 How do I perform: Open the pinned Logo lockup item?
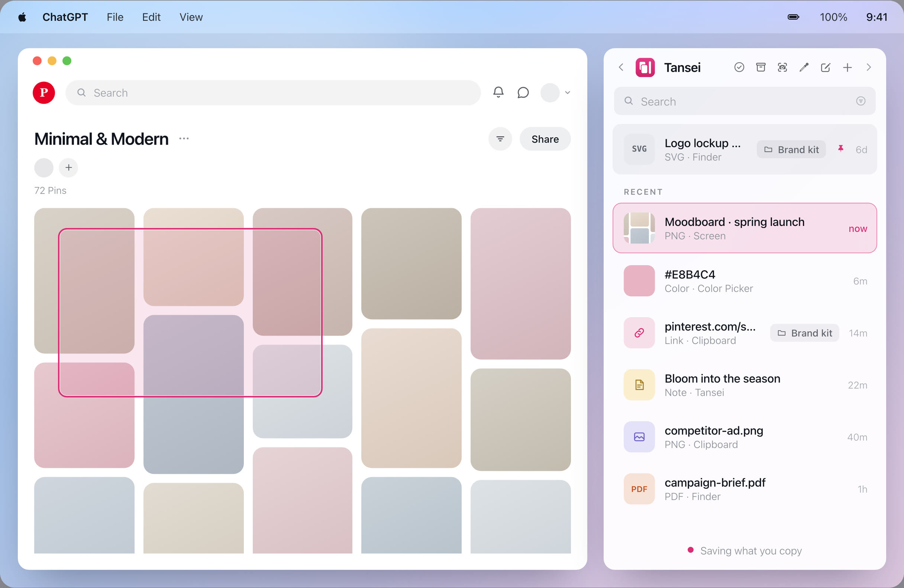click(744, 149)
